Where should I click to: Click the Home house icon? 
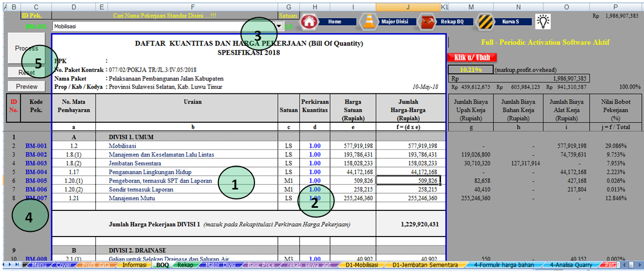pyautogui.click(x=310, y=22)
